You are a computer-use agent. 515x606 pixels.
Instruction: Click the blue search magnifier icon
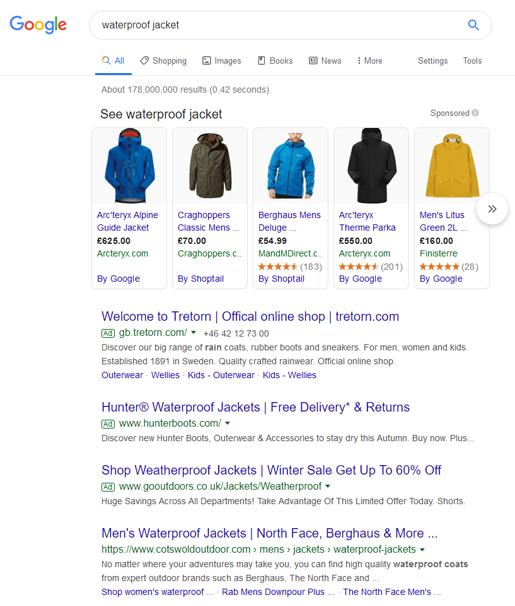tap(473, 25)
